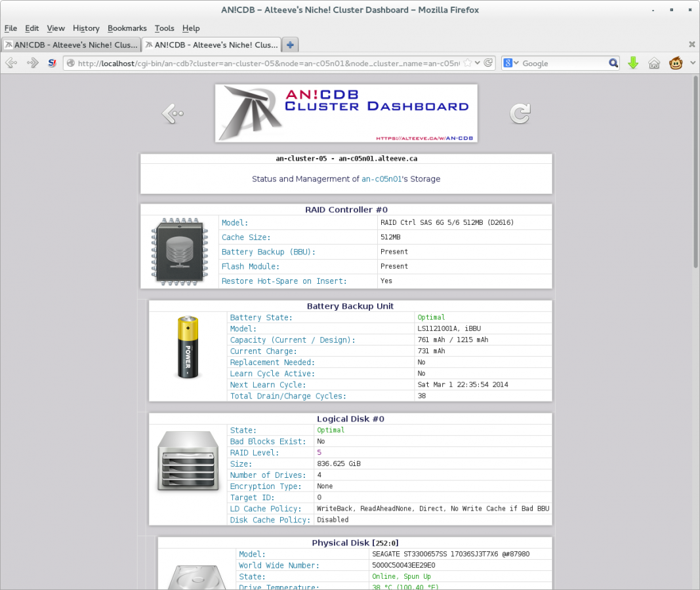
Task: Open the search engine dropdown
Action: (512, 63)
